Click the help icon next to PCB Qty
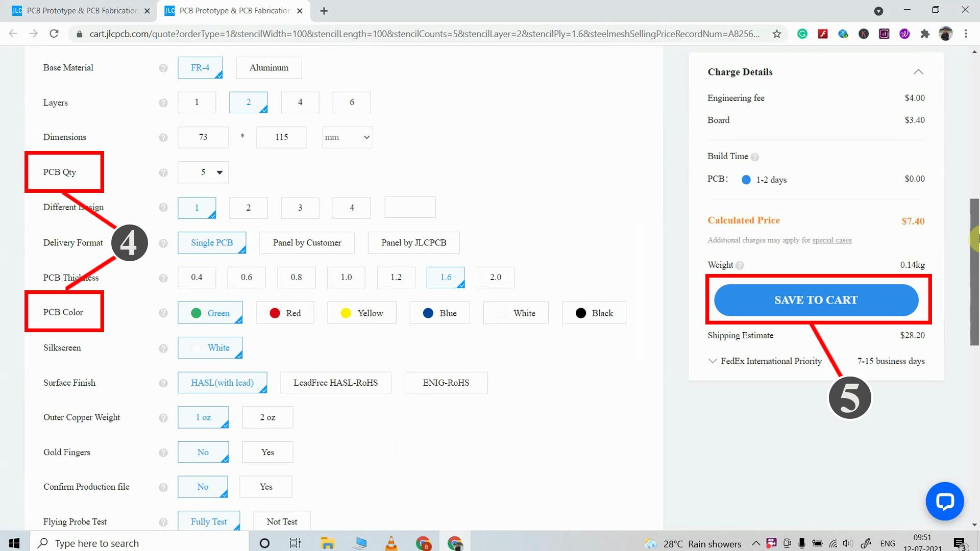The image size is (980, 551). [163, 172]
